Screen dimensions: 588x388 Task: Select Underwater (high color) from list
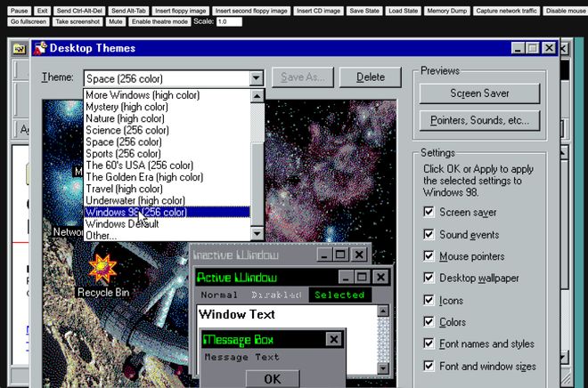point(135,201)
